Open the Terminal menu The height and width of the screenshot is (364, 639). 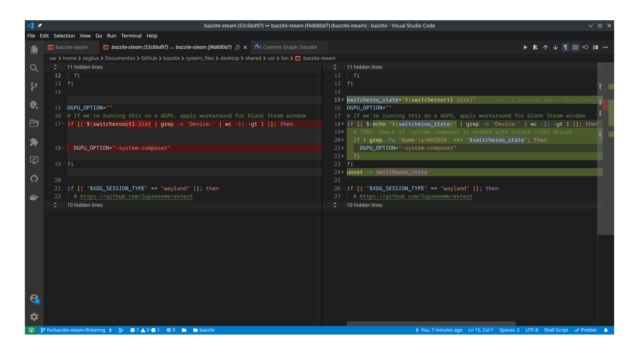tap(131, 36)
